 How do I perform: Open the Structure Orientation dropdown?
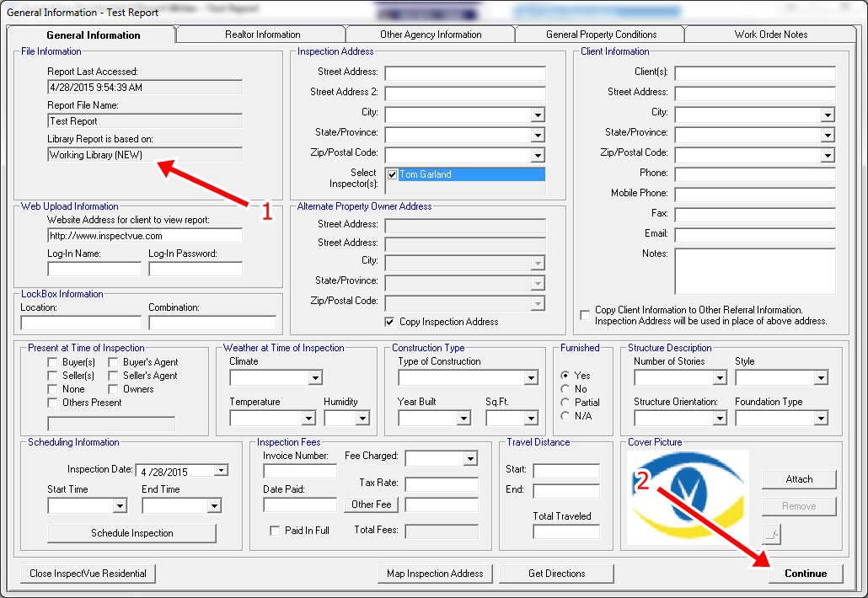coord(719,419)
